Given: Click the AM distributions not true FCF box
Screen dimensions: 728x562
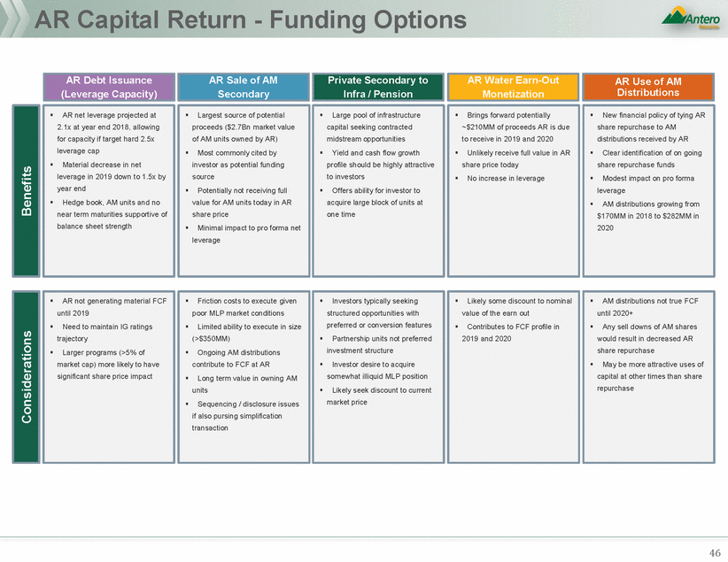Looking at the screenshot, I should [647, 376].
